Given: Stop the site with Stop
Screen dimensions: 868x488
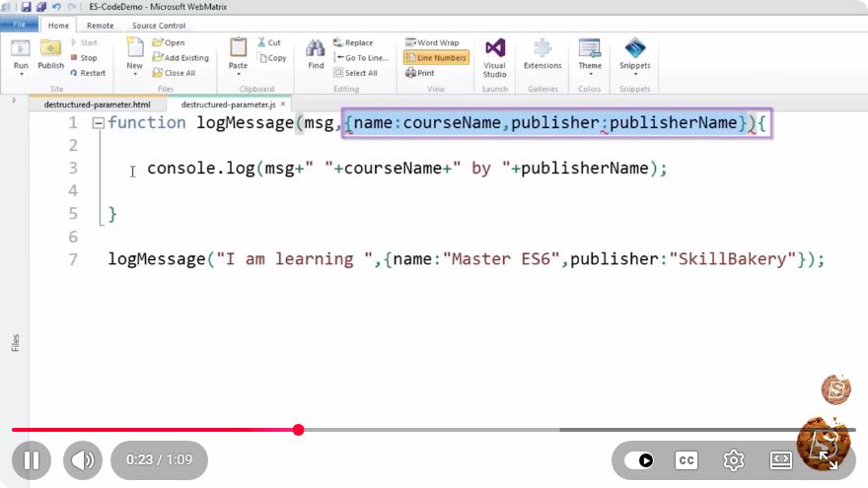Looking at the screenshot, I should 84,57.
